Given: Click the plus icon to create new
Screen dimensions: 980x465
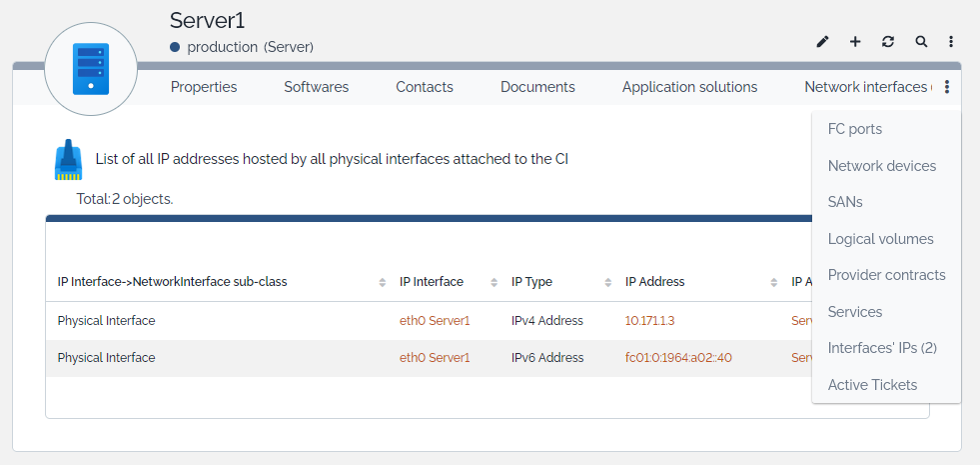Looking at the screenshot, I should pos(855,42).
